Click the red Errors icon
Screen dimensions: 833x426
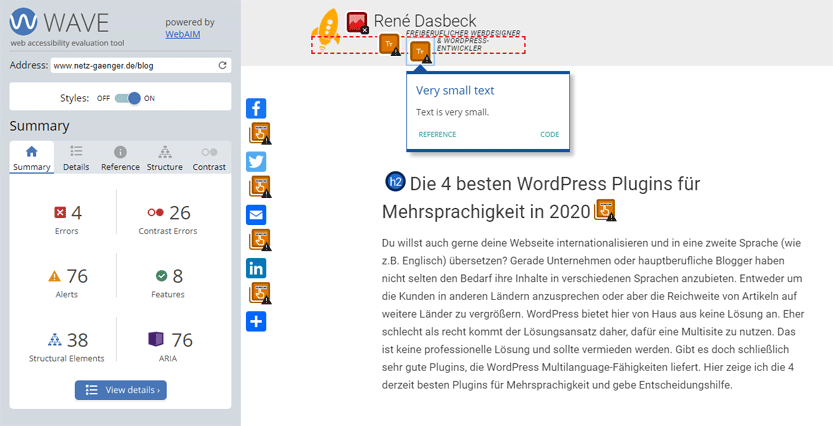[60, 212]
